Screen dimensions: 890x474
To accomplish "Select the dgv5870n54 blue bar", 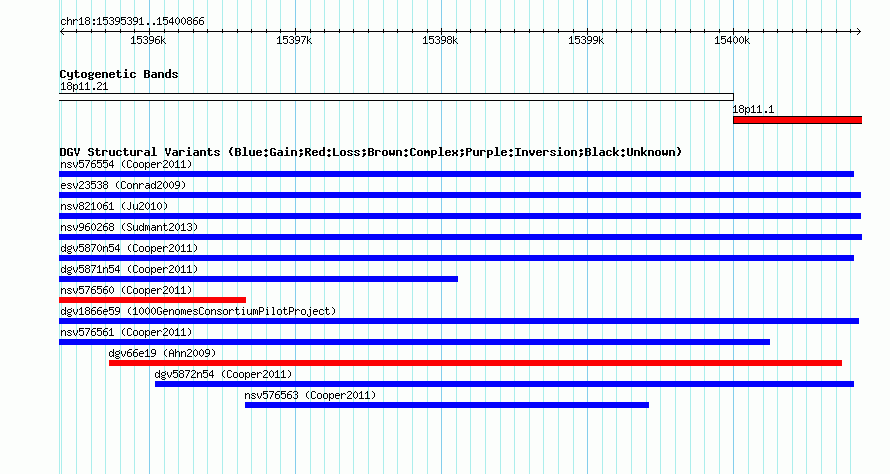I will point(456,258).
